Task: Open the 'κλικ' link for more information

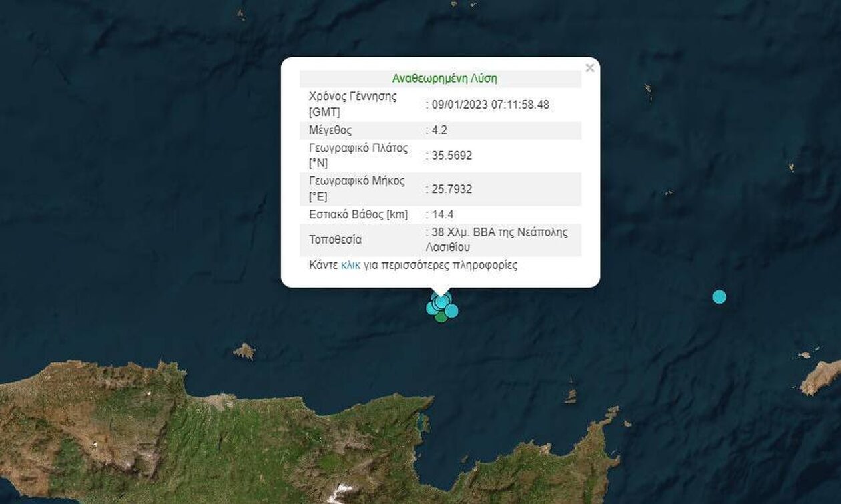Action: pos(350,265)
